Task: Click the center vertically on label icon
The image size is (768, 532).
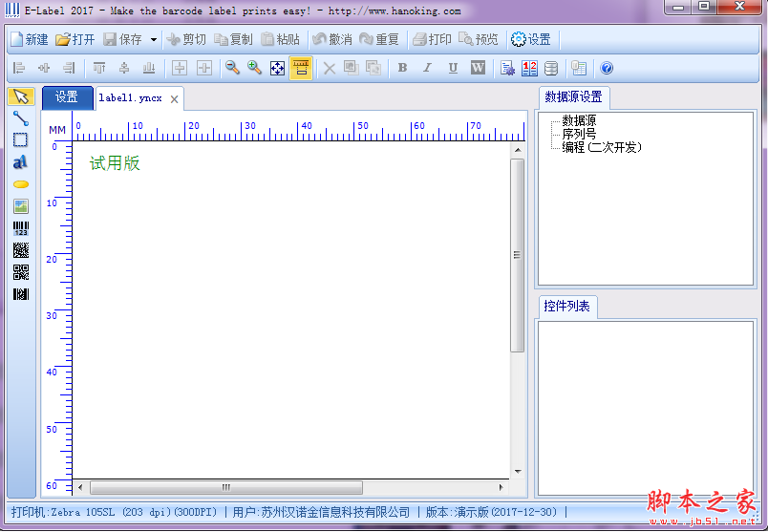Action: coord(204,68)
